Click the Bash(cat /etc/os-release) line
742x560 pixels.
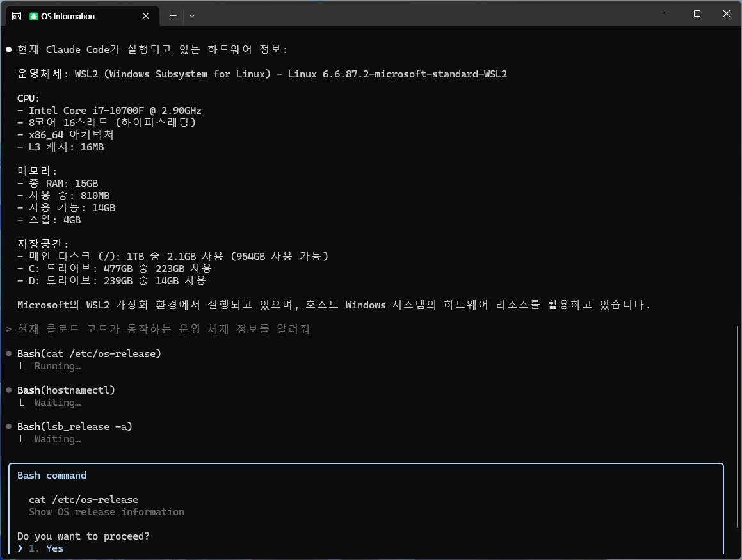pos(89,354)
